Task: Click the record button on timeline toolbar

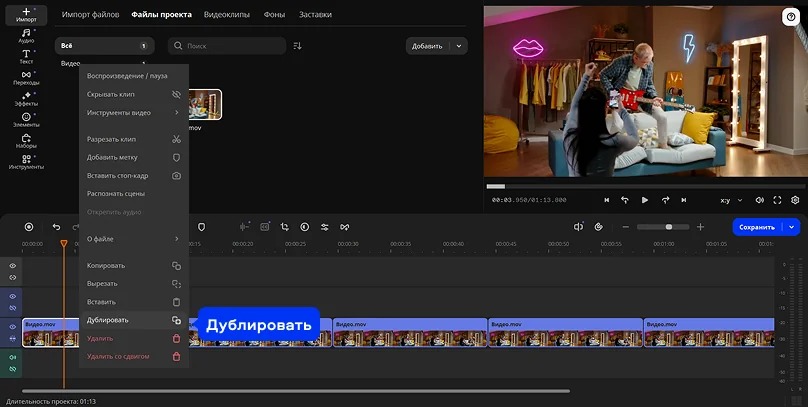Action: pyautogui.click(x=29, y=227)
